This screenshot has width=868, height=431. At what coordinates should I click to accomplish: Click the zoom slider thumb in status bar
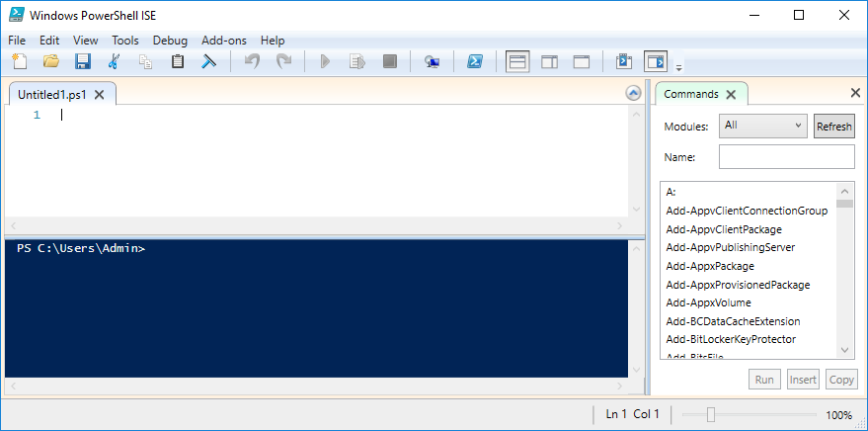pyautogui.click(x=711, y=414)
